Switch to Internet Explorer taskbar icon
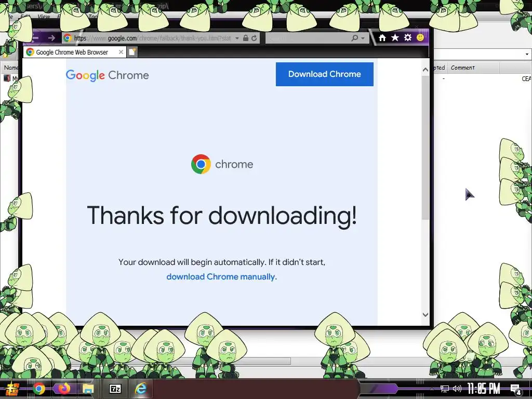 (140, 389)
